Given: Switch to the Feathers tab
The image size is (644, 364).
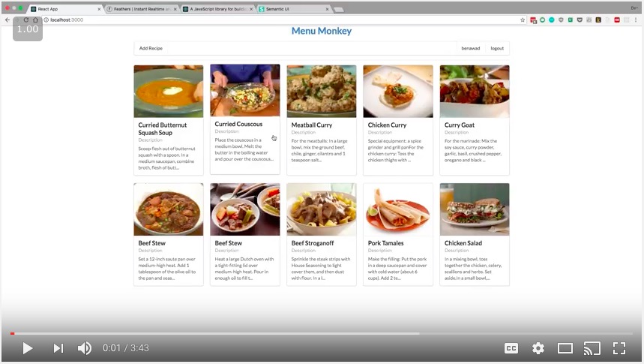Looking at the screenshot, I should (142, 9).
